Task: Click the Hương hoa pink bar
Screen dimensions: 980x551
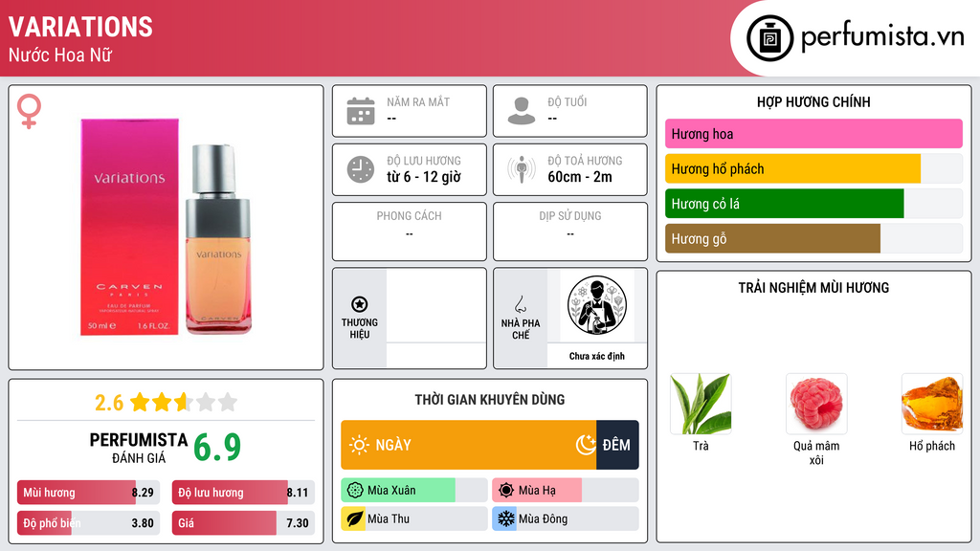Action: pos(813,134)
